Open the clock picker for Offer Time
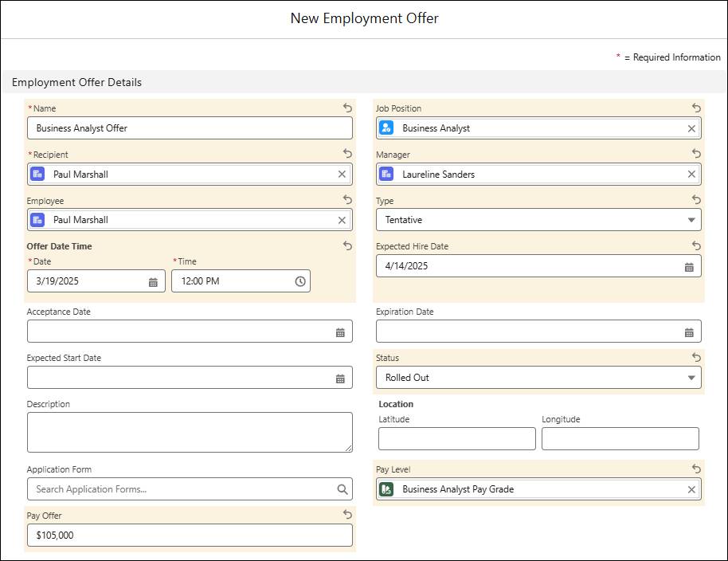 point(299,280)
